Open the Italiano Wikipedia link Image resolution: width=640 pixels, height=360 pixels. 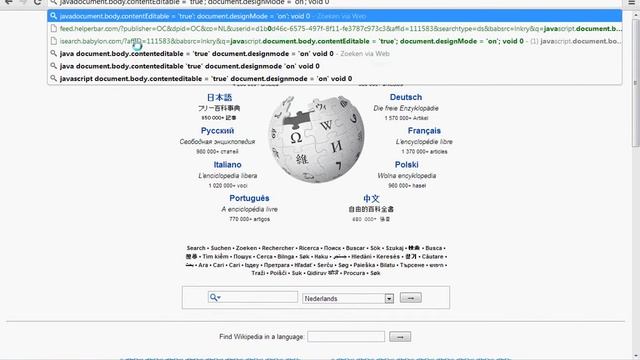[x=227, y=164]
